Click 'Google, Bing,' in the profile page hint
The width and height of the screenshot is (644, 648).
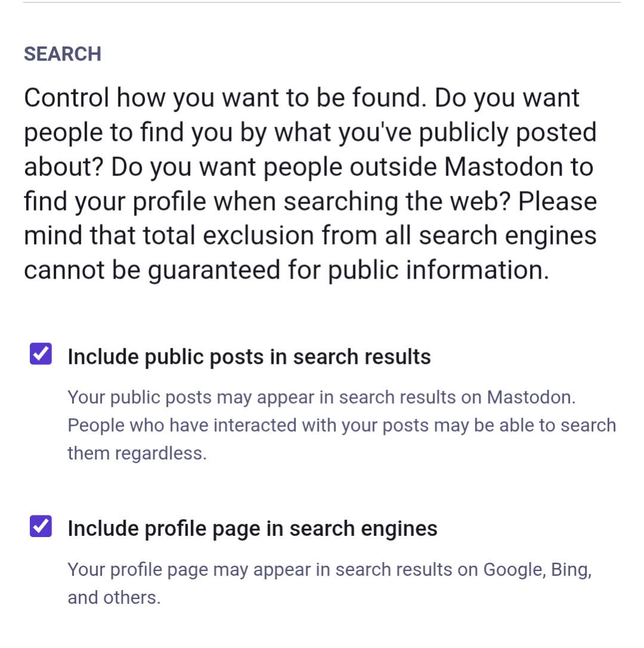click(538, 570)
